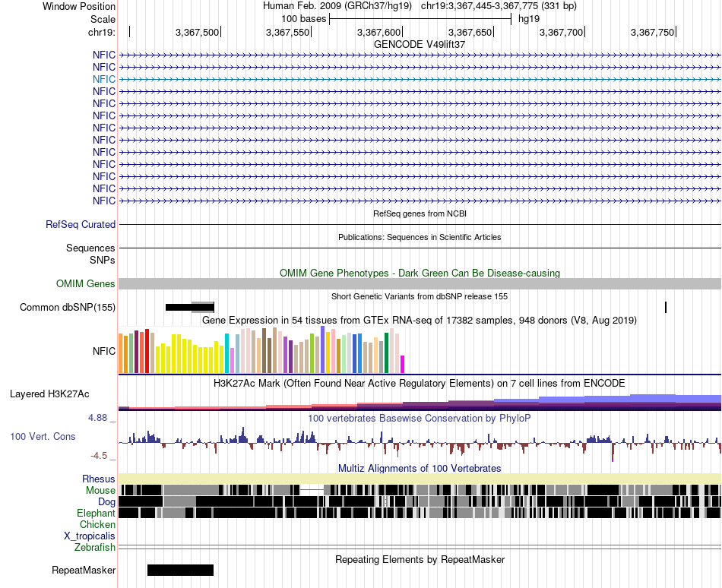This screenshot has width=722, height=588.
Task: Click the RefSeq Curated track label
Action: click(x=81, y=225)
